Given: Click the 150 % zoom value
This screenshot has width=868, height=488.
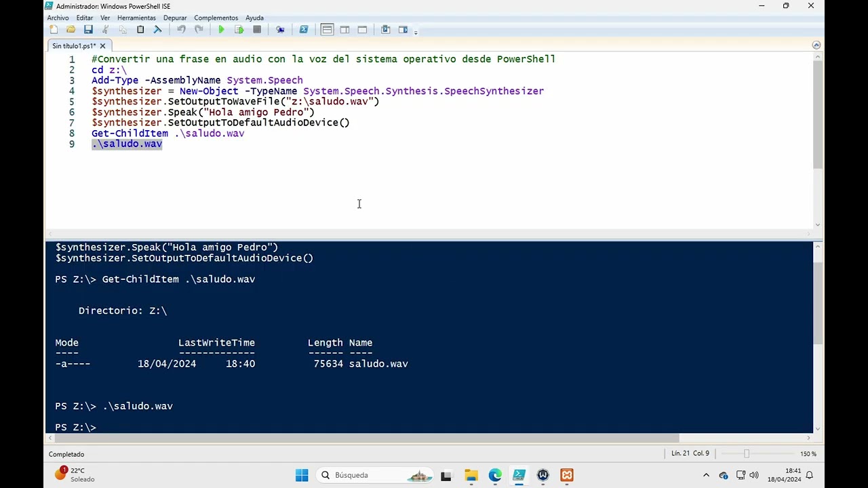Looking at the screenshot, I should tap(808, 453).
